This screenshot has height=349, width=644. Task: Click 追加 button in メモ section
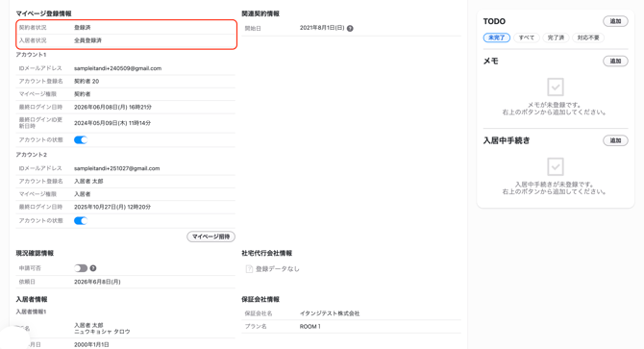pos(615,62)
